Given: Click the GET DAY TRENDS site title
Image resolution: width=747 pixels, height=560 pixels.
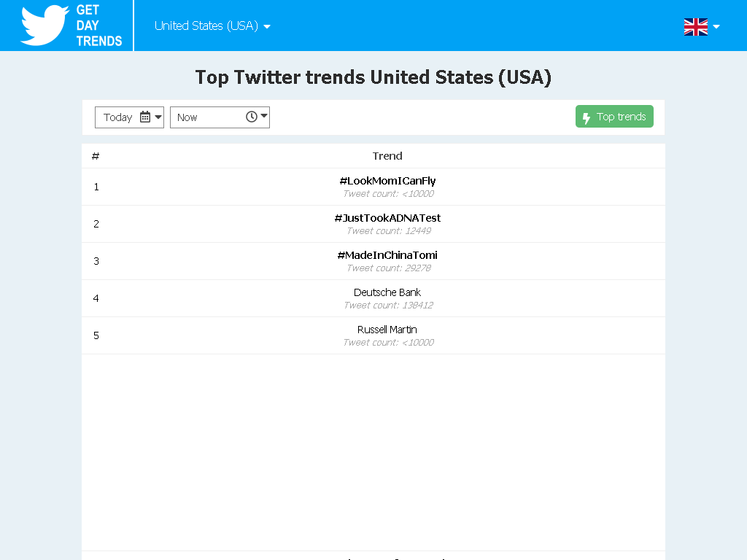Looking at the screenshot, I should [99, 26].
